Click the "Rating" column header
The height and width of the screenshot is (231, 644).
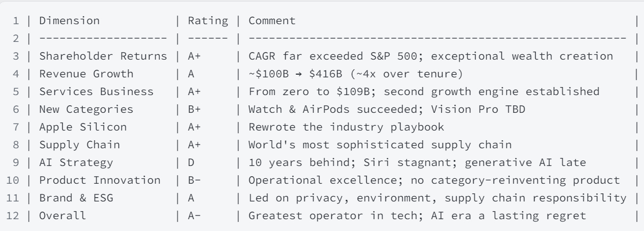[x=203, y=21]
